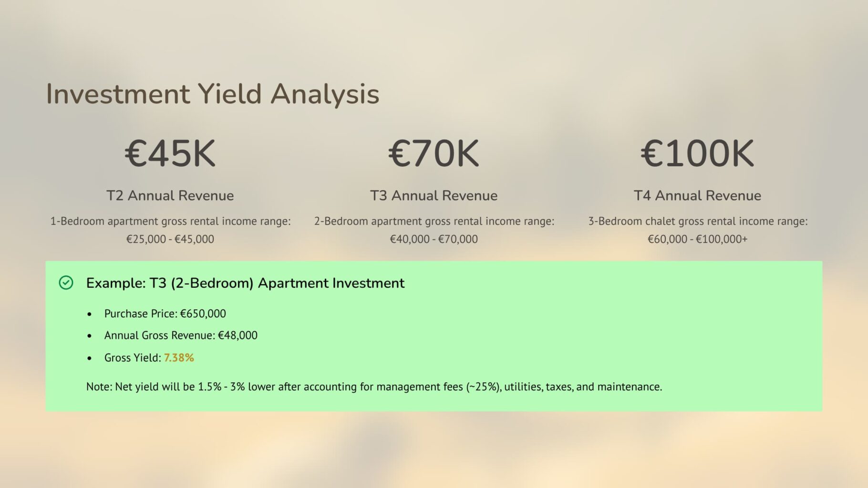Click the highlighted 7.38% gross yield value
This screenshot has height=488, width=868.
[x=179, y=358]
